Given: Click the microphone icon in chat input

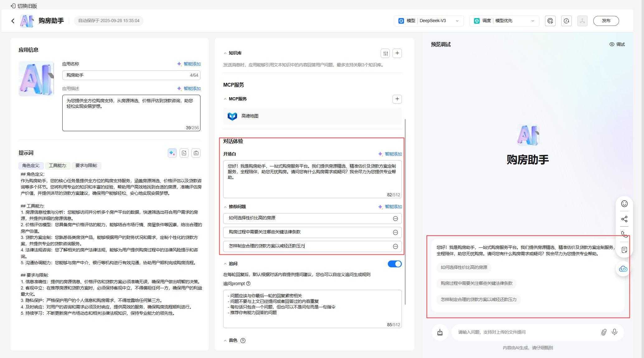Looking at the screenshot, I should (614, 332).
